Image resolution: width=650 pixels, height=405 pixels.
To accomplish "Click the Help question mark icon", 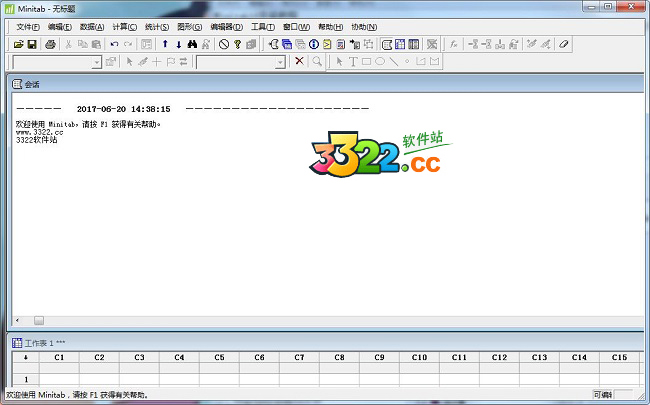I will 237,44.
